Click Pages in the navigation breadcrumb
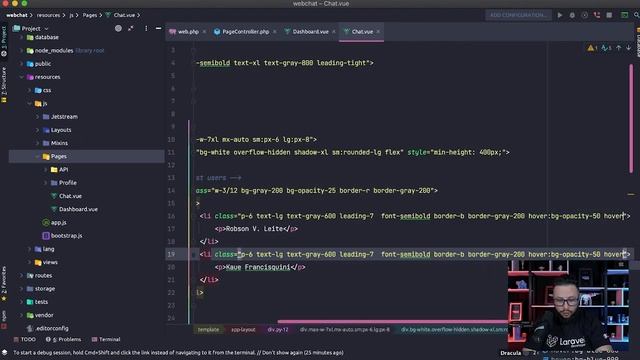 (90, 15)
